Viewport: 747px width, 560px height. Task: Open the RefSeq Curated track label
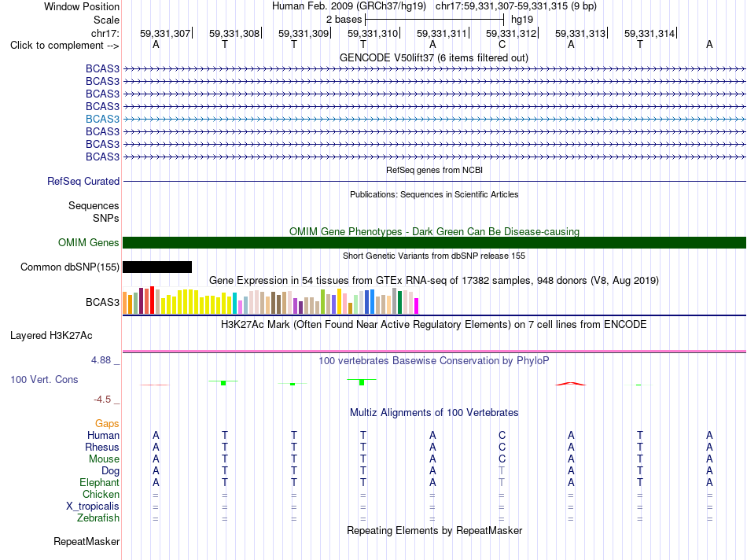[x=83, y=182]
